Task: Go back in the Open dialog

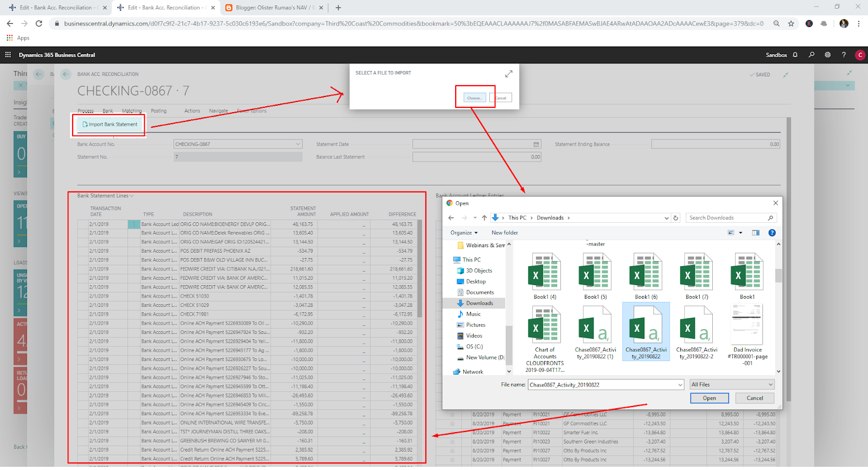Action: tap(451, 218)
